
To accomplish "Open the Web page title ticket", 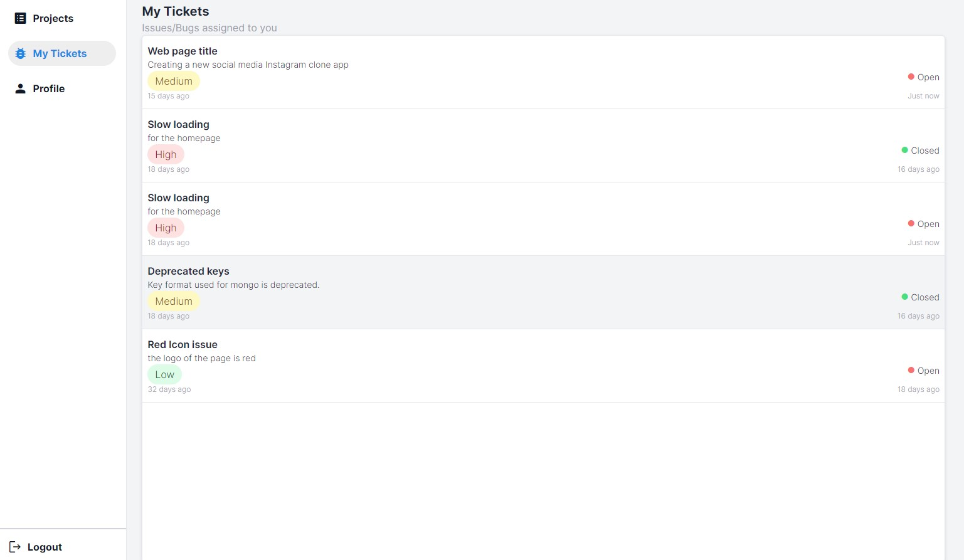I will 543,73.
